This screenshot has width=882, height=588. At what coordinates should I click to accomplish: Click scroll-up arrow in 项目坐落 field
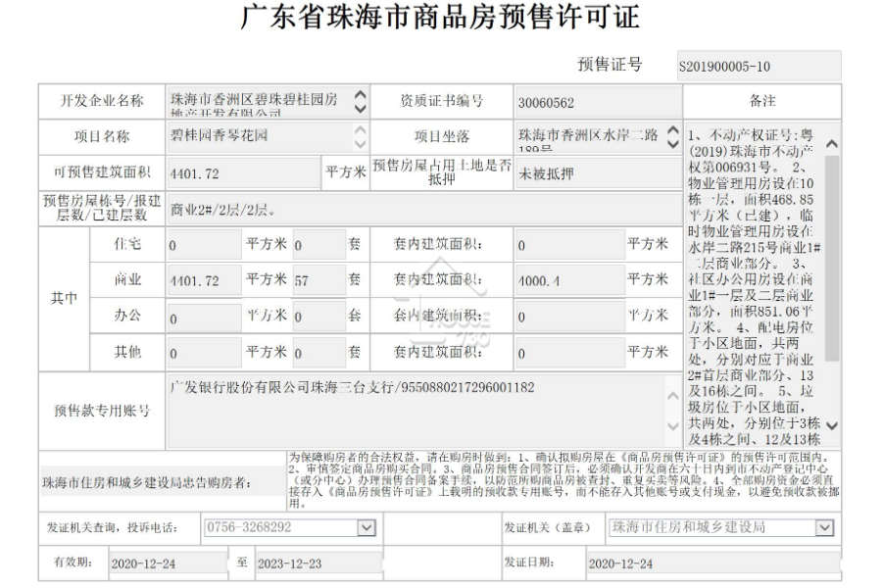[672, 130]
